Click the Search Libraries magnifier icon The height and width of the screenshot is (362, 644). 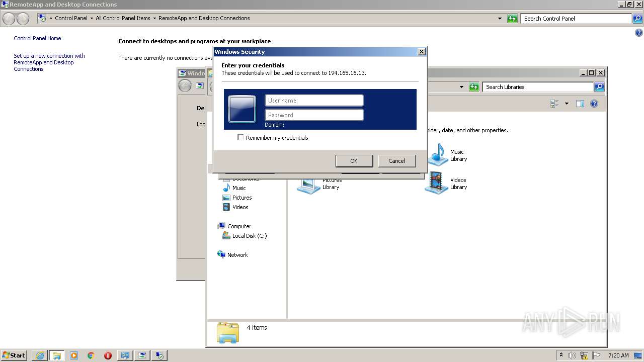pyautogui.click(x=599, y=87)
